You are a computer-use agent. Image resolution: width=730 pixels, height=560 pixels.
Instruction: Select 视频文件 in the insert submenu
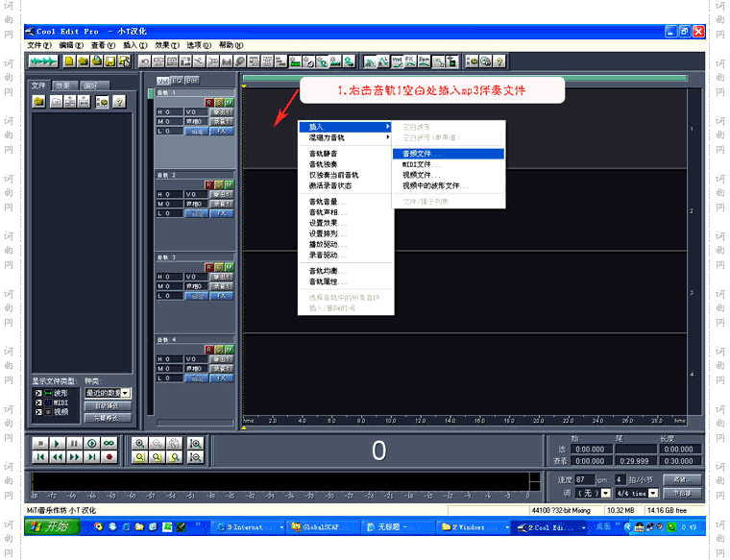449,175
